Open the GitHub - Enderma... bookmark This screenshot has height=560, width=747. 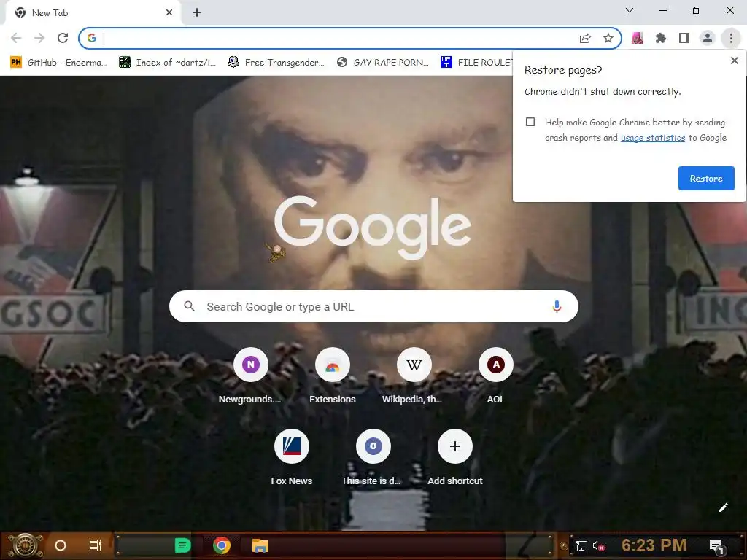58,63
